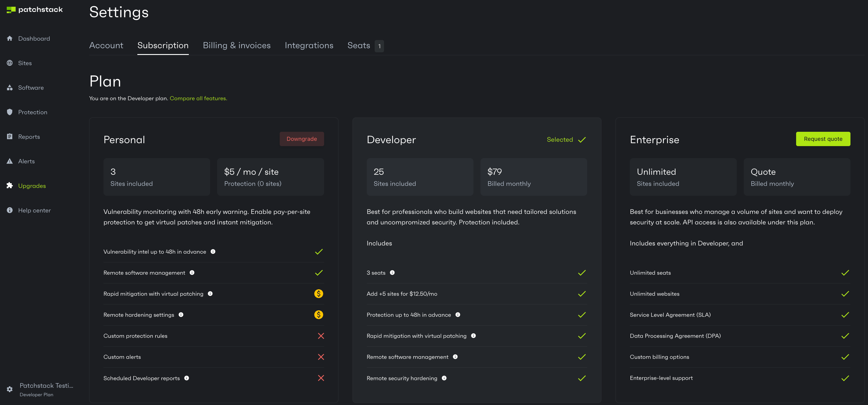Click the Protection shield icon
Image resolution: width=868 pixels, height=405 pixels.
point(10,112)
